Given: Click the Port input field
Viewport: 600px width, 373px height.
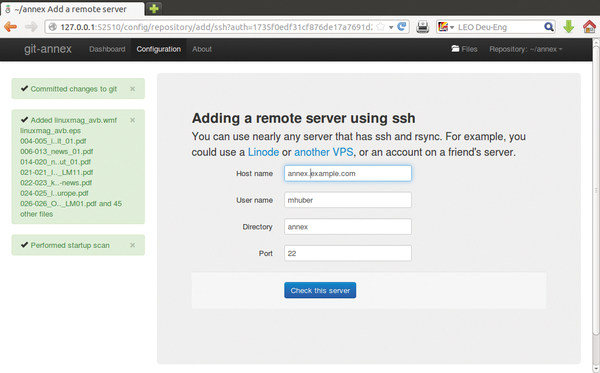Looking at the screenshot, I should (348, 253).
